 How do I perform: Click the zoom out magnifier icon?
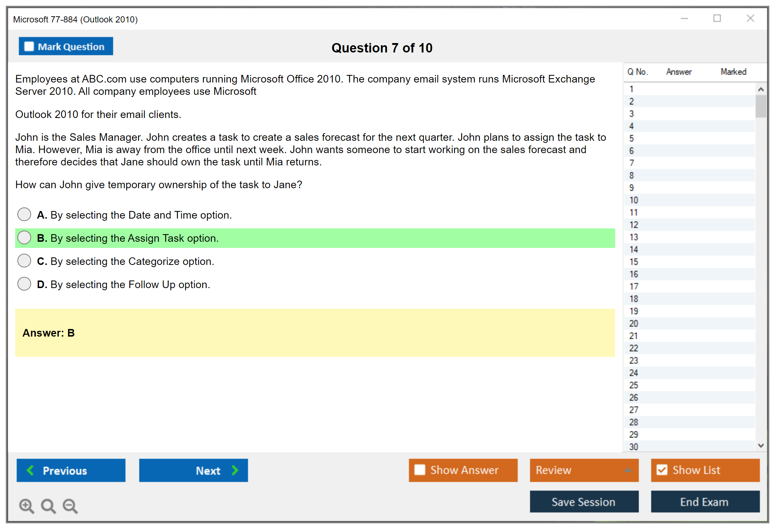pos(70,506)
